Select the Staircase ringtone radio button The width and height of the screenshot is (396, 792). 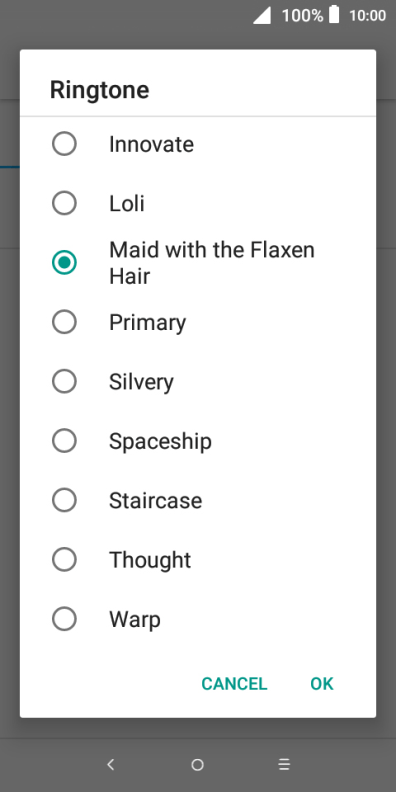64,500
